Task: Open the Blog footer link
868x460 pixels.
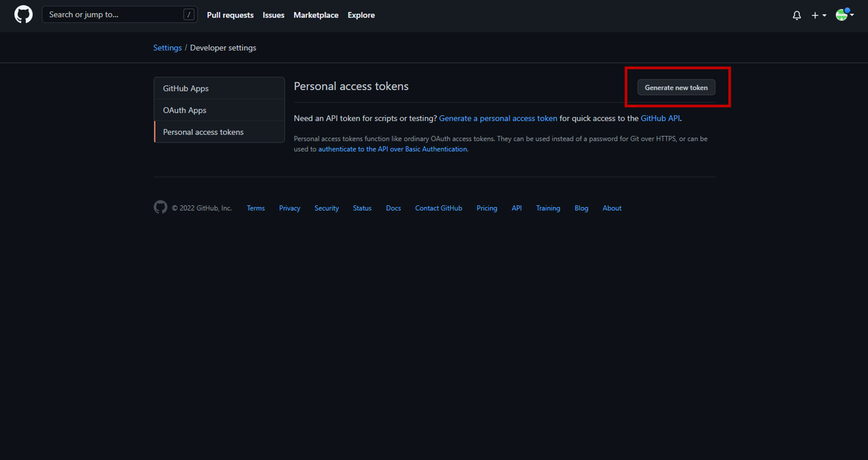Action: point(581,208)
